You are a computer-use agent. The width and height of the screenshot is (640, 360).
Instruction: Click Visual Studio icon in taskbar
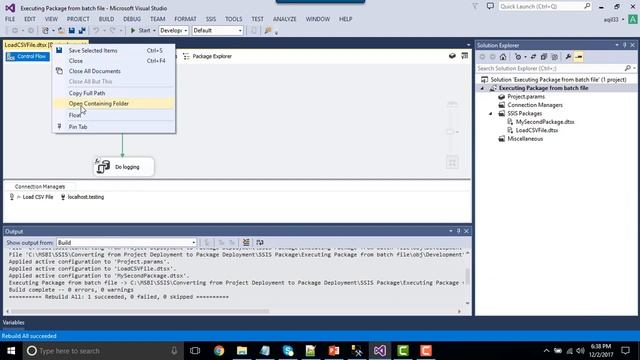click(380, 351)
